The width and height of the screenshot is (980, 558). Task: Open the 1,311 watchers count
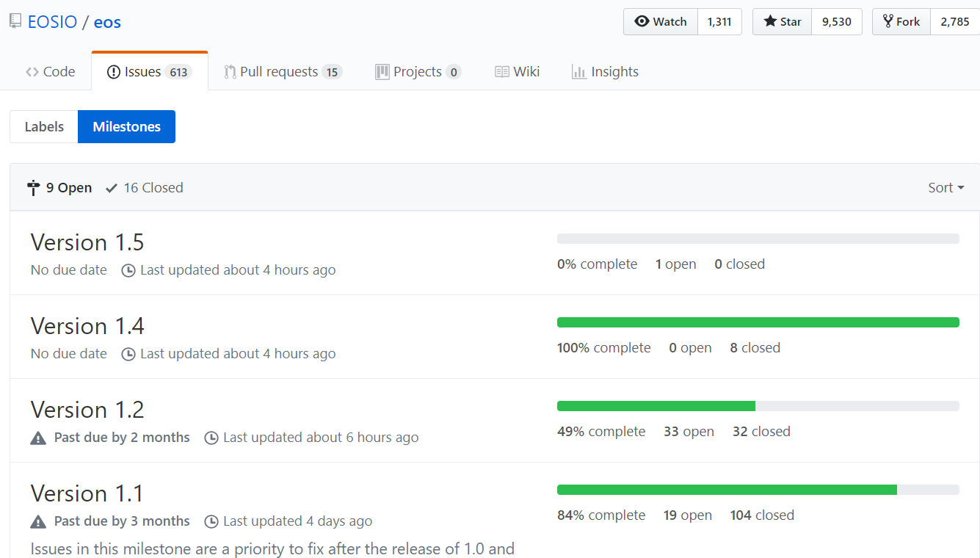pos(719,22)
